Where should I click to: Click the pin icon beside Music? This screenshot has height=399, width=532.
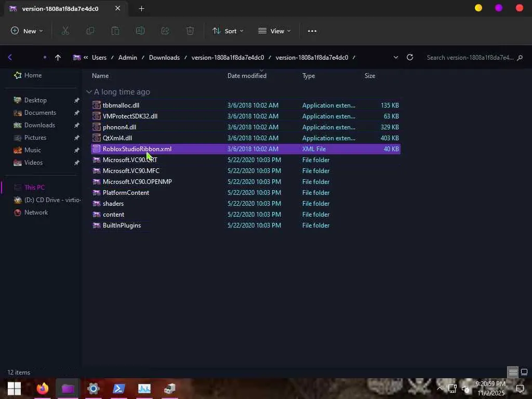pyautogui.click(x=77, y=150)
